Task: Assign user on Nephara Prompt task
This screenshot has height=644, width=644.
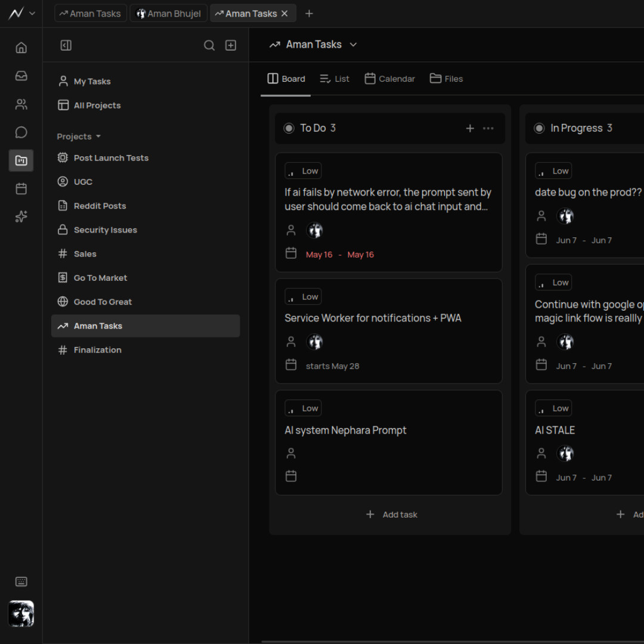Action: (291, 453)
